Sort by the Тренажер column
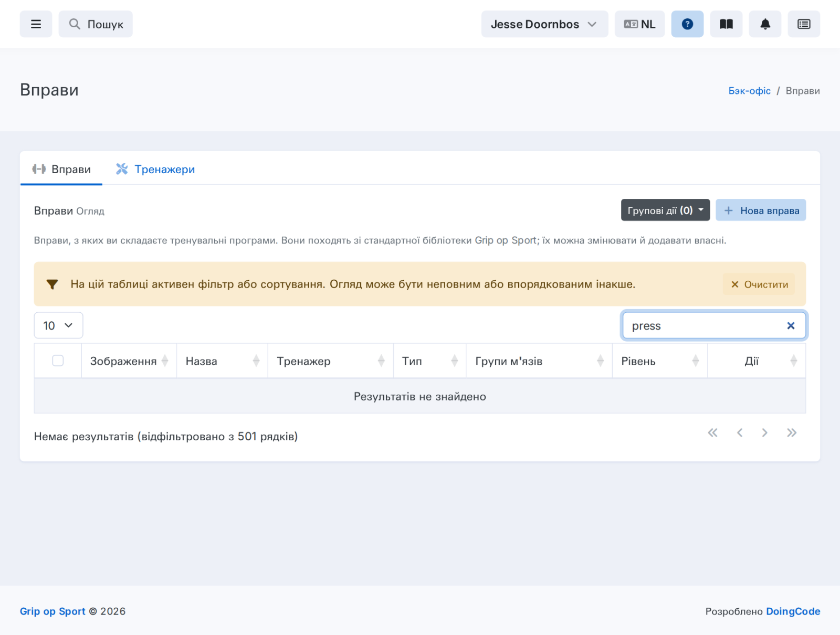 coord(331,361)
